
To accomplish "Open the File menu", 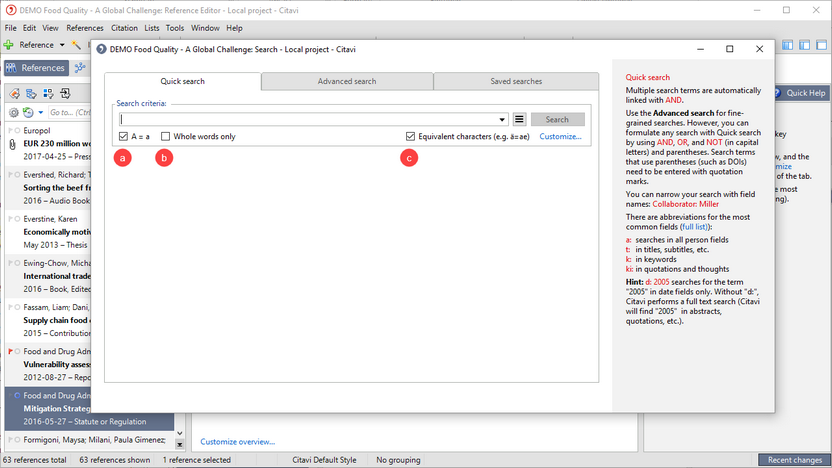I will pyautogui.click(x=11, y=28).
